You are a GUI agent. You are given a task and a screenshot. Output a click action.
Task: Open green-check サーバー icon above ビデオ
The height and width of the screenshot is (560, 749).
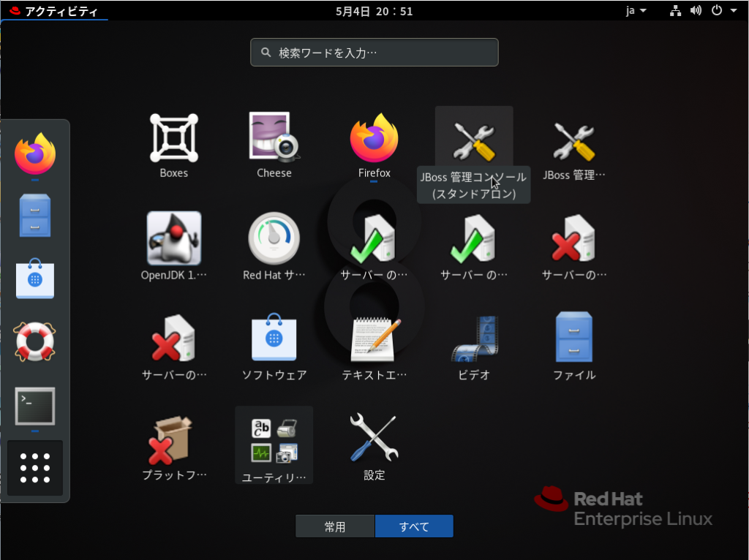coord(474,246)
